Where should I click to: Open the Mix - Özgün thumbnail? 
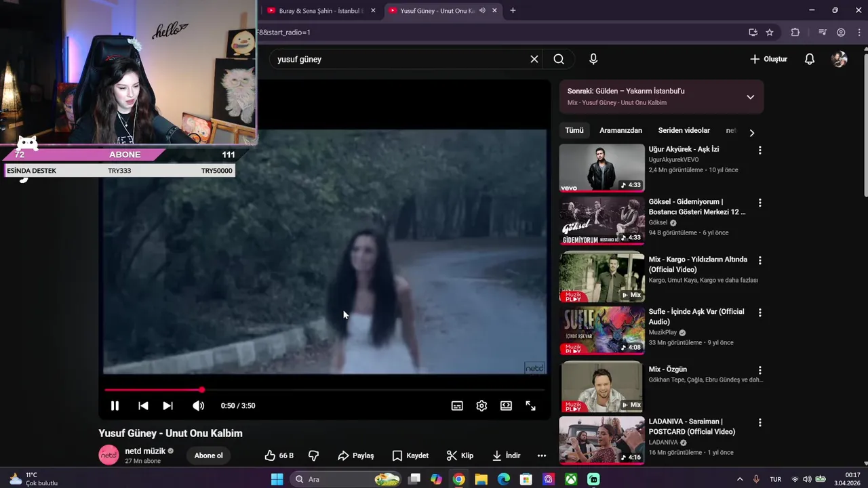coord(601,386)
